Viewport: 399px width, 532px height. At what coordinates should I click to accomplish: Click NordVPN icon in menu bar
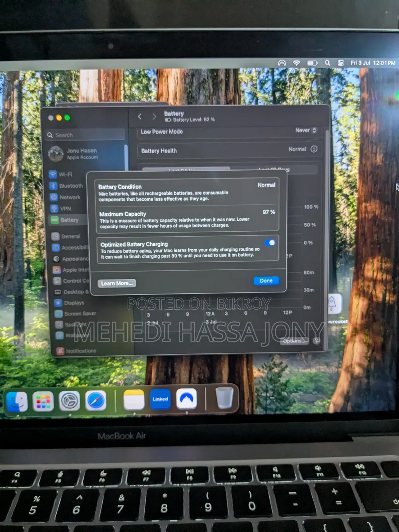coord(282,63)
